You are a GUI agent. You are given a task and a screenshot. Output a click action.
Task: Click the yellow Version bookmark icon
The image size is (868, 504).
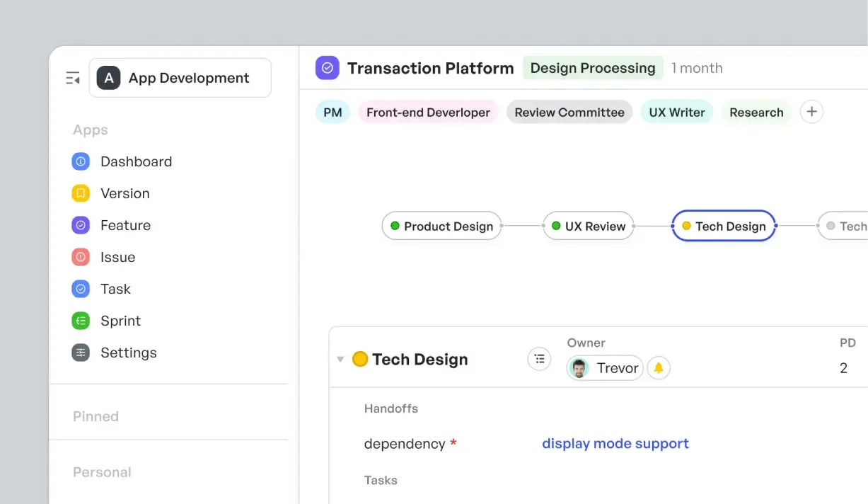coord(81,193)
